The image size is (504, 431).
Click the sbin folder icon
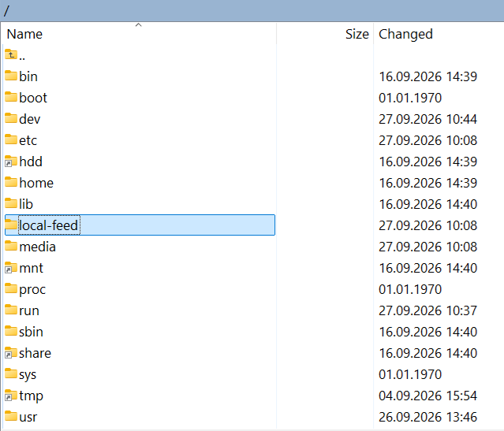(11, 331)
